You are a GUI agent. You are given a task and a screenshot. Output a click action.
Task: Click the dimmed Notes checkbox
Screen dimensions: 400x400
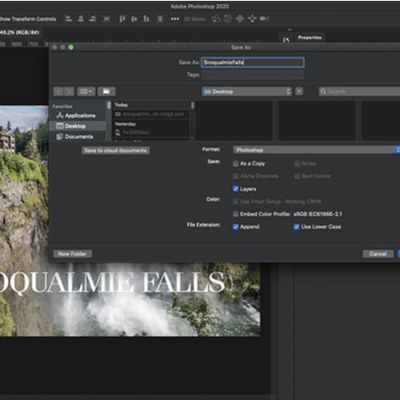click(x=297, y=164)
